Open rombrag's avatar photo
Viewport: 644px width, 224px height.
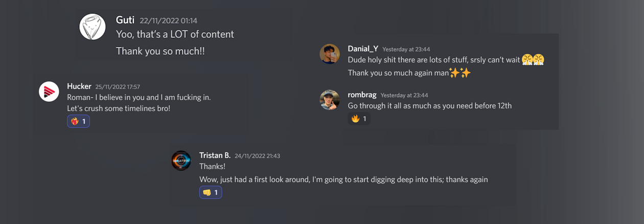coord(330,100)
